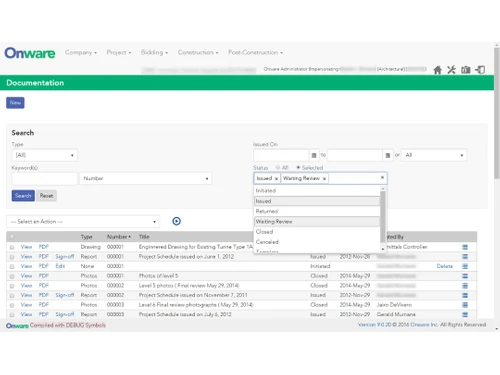Clear all selected statuses

point(382,178)
